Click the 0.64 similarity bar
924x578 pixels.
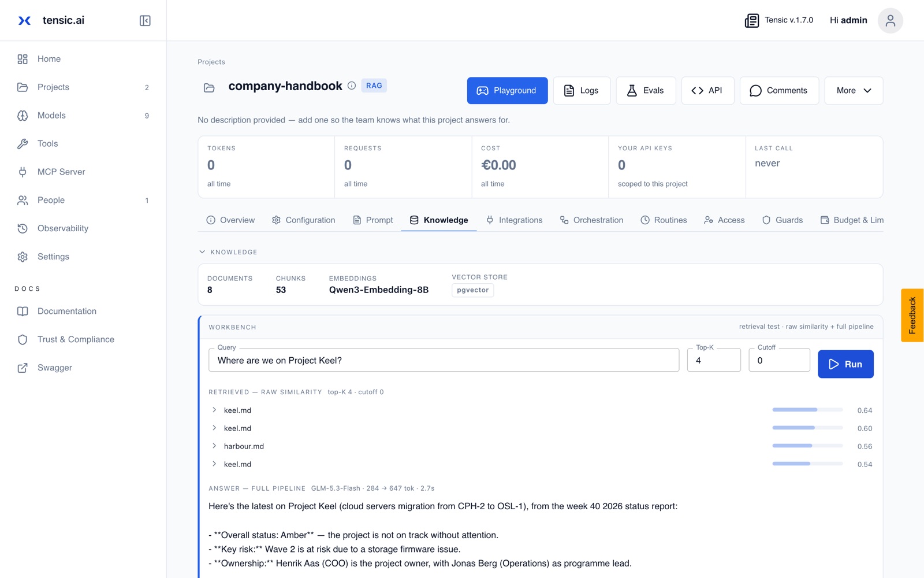tap(807, 410)
